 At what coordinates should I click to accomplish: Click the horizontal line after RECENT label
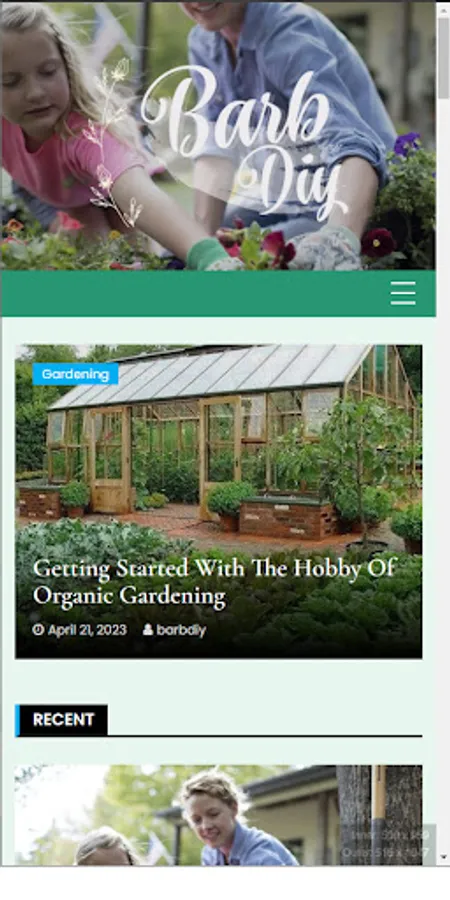coord(265,735)
